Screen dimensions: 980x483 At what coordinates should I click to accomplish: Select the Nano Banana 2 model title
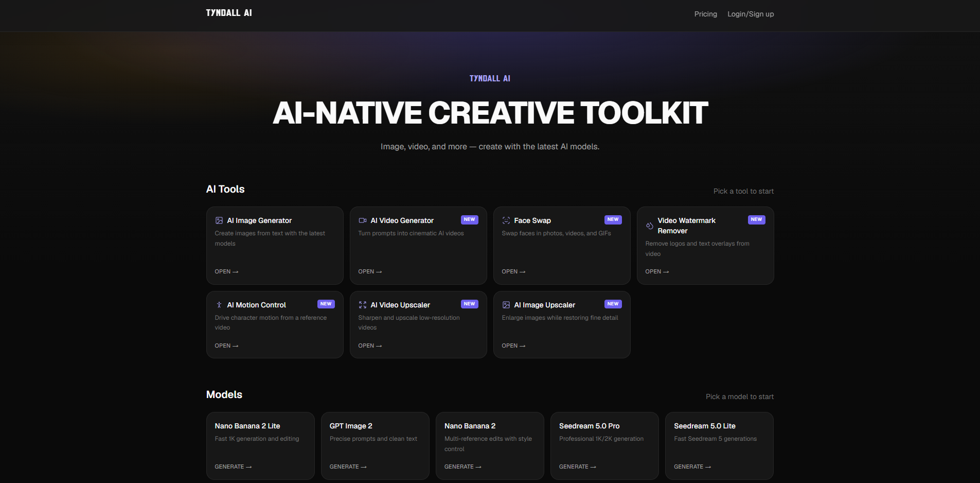click(x=470, y=426)
